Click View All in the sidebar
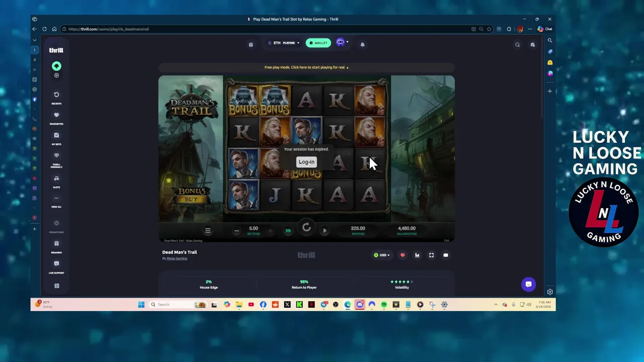The image size is (644, 362). click(x=56, y=201)
